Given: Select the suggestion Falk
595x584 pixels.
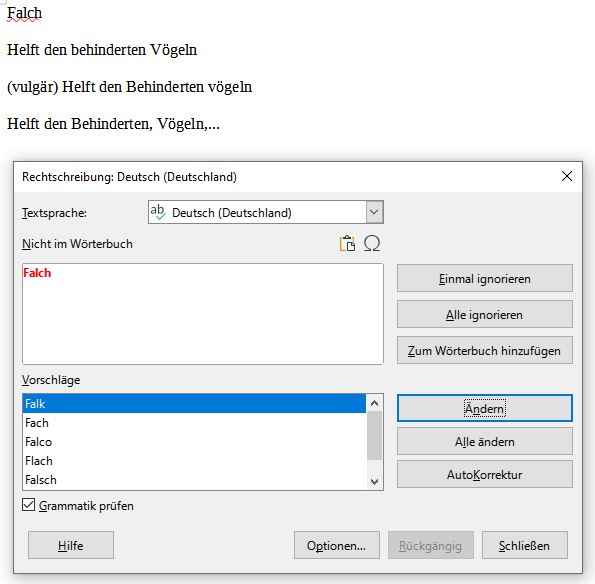Looking at the screenshot, I should [x=194, y=403].
